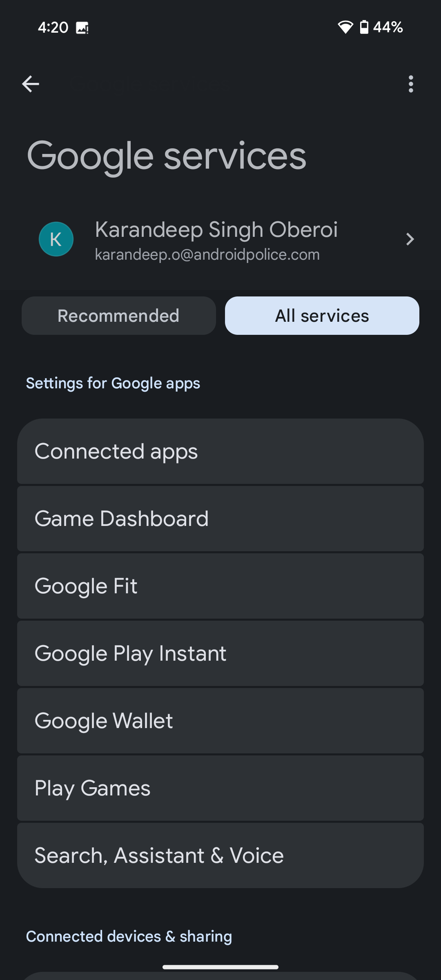This screenshot has width=441, height=980.
Task: Open Game Dashboard settings
Action: point(220,519)
